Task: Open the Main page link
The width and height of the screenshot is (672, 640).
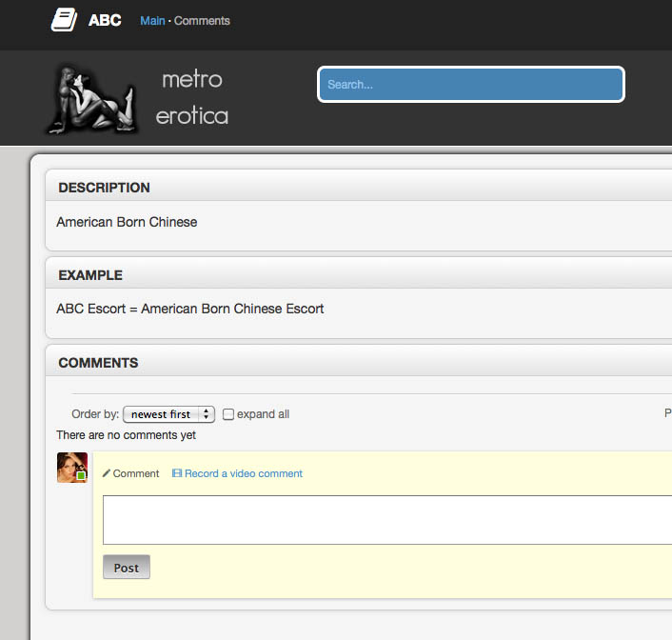Action: point(152,21)
